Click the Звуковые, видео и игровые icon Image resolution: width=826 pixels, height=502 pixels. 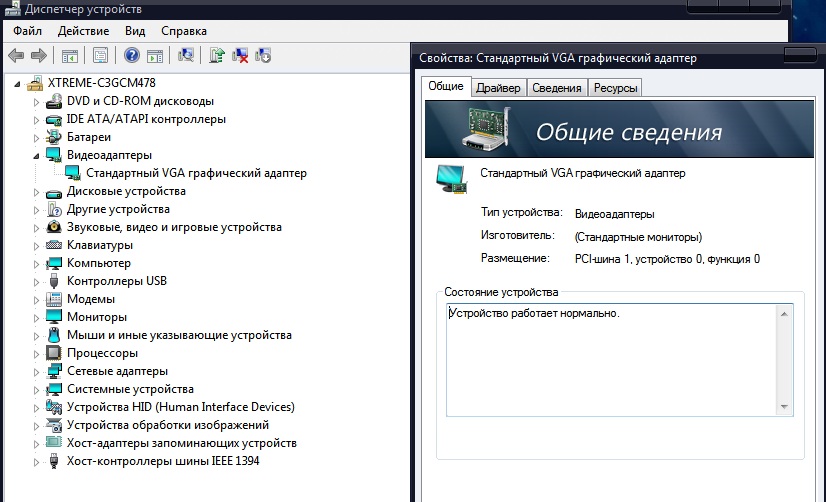54,227
